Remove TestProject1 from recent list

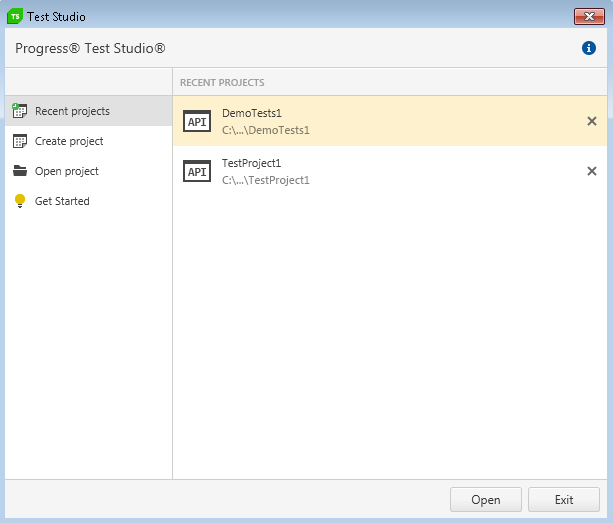pyautogui.click(x=592, y=171)
